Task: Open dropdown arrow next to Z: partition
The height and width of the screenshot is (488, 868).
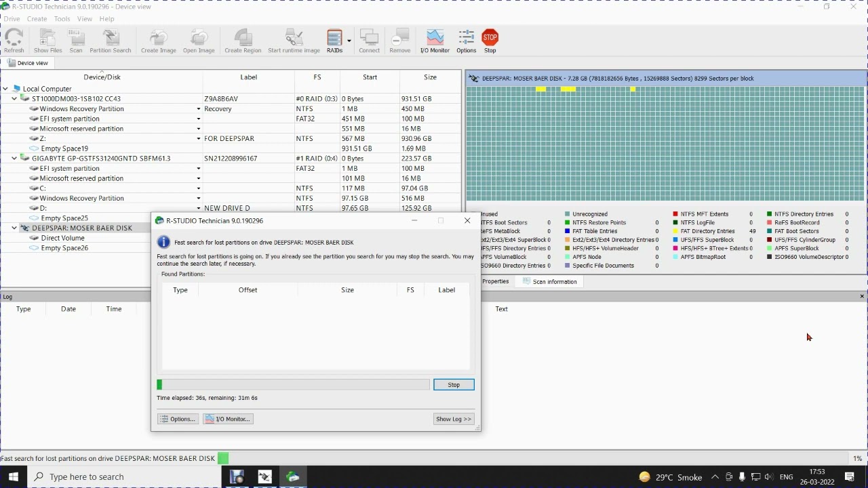Action: [x=199, y=139]
